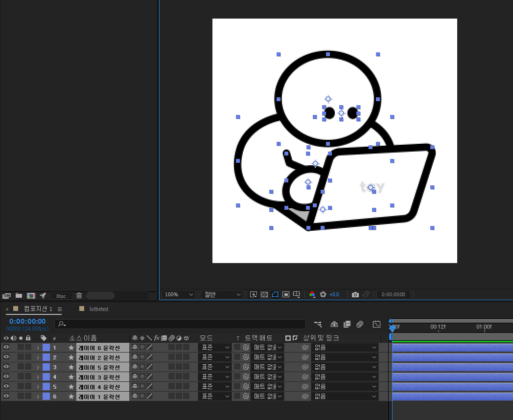The height and width of the screenshot is (420, 513).
Task: Click viewer preview time 0:00:00:00
Action: point(393,294)
